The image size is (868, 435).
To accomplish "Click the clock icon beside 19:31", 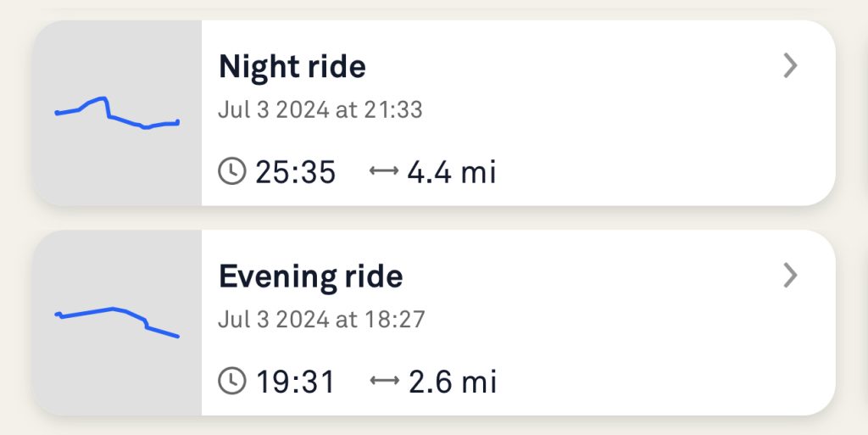I will (231, 382).
